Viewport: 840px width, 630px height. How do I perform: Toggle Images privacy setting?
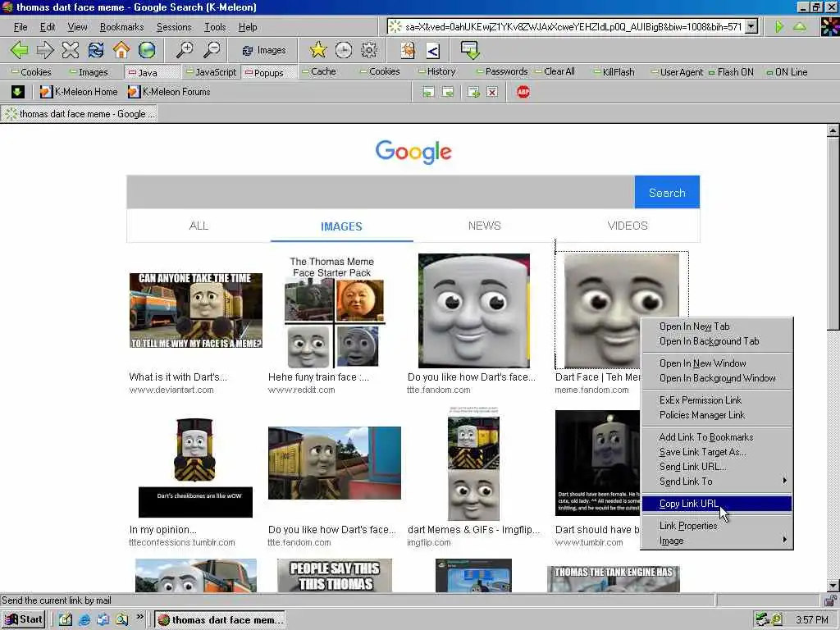coord(89,72)
